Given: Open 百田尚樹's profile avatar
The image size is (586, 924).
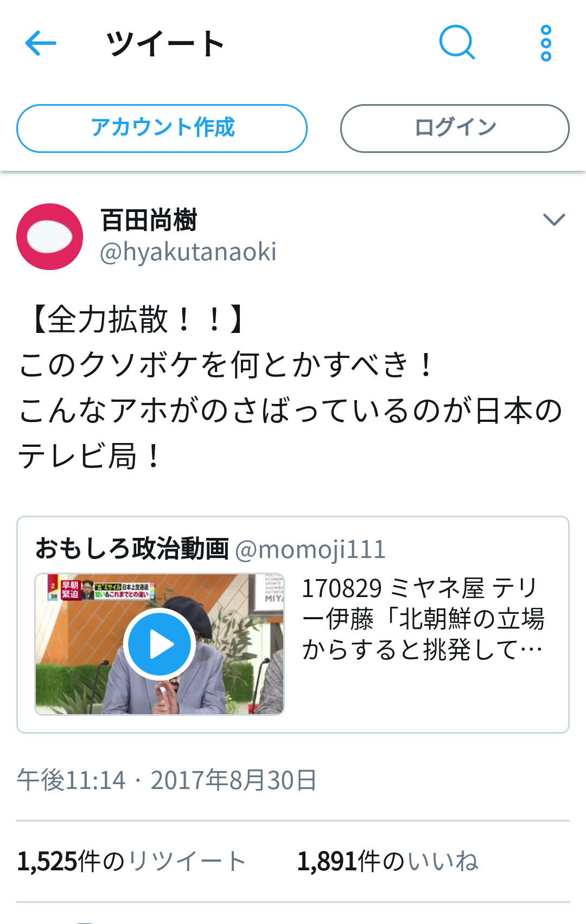Looking at the screenshot, I should [x=49, y=236].
